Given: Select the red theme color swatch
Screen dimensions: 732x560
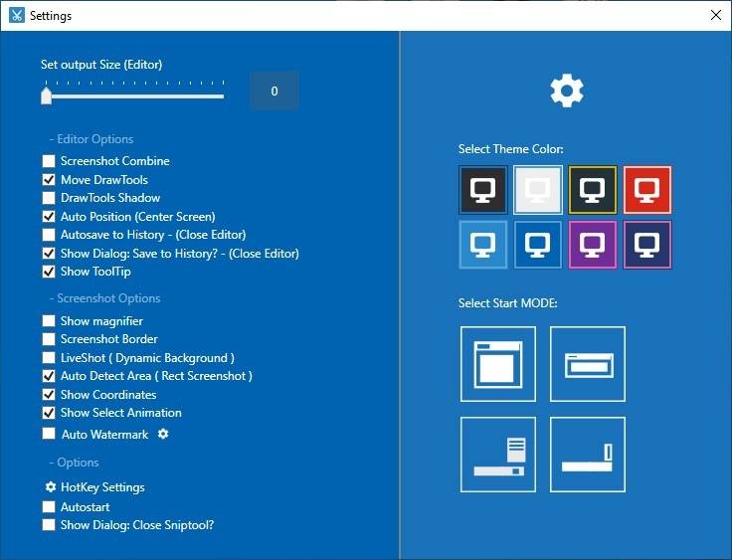Looking at the screenshot, I should (x=647, y=190).
